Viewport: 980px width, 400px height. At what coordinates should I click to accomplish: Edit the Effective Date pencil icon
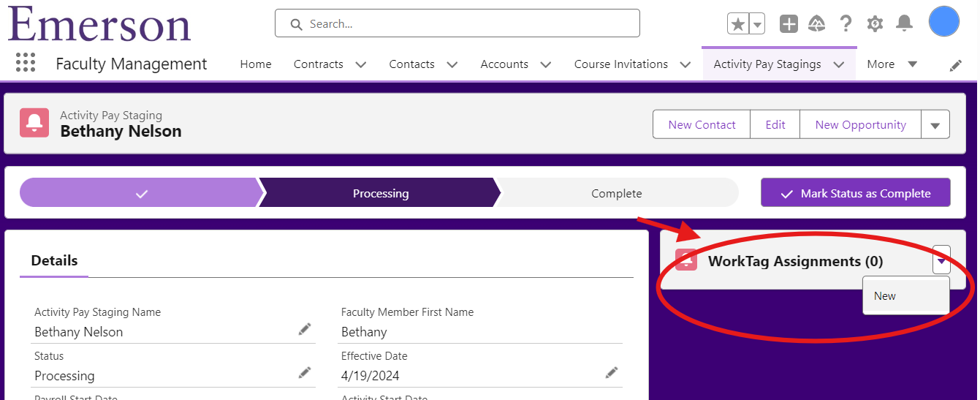(x=612, y=373)
